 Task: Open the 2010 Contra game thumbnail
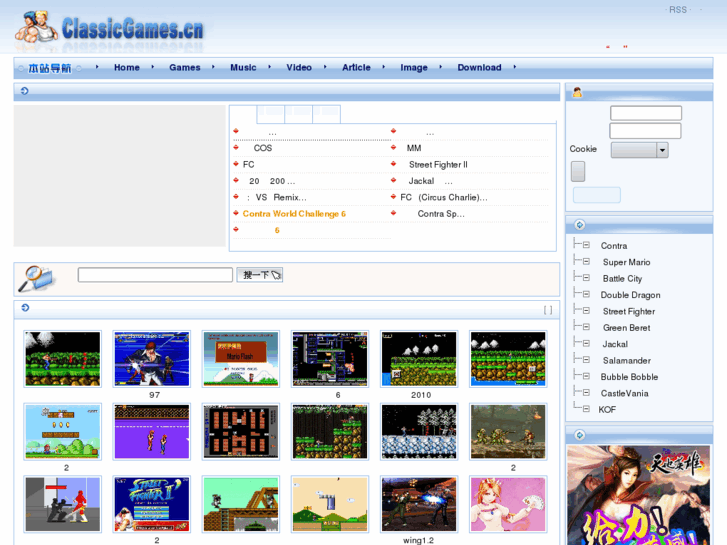coord(419,359)
